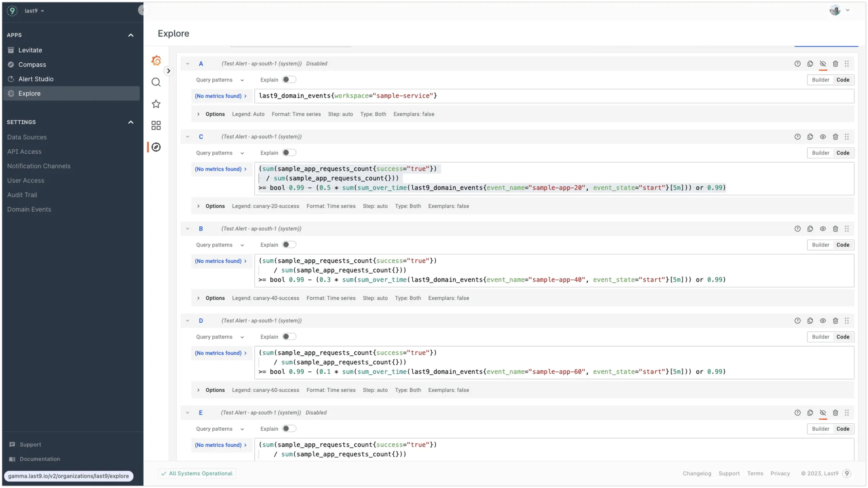The width and height of the screenshot is (868, 488).
Task: Open the search icon in side rail
Action: 156,82
